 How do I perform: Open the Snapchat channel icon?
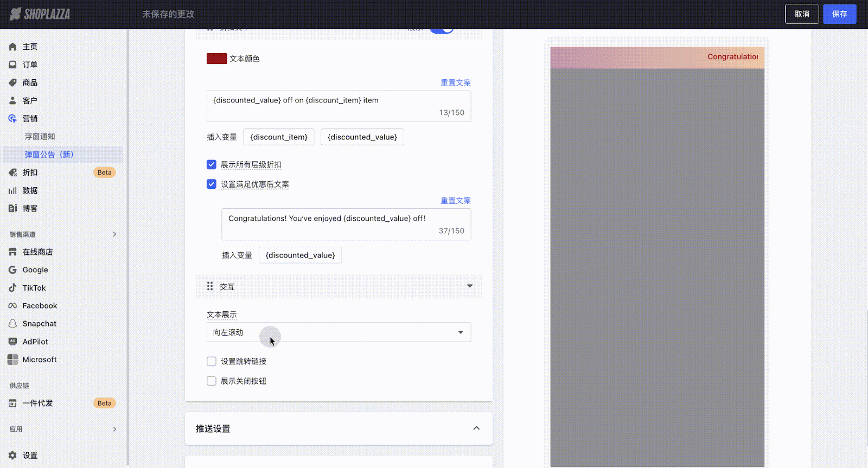[x=12, y=324]
